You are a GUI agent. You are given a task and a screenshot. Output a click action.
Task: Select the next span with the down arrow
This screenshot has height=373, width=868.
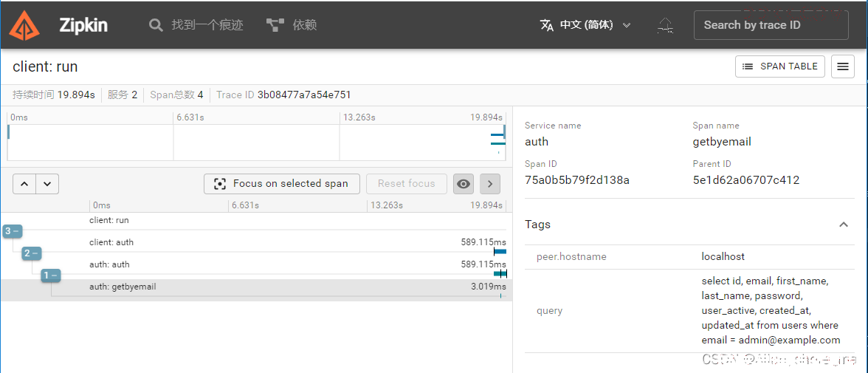tap(47, 184)
